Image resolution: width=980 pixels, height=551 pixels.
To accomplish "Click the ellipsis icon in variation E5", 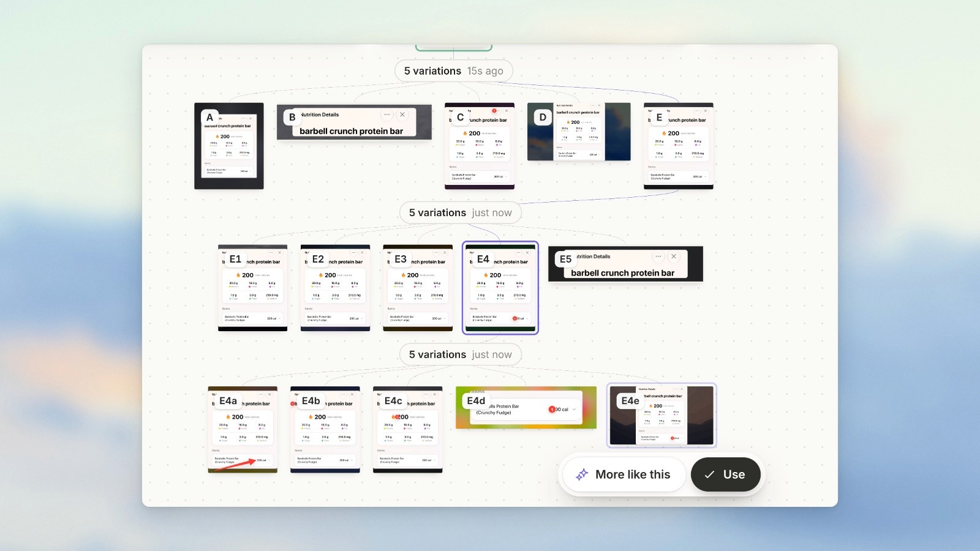I will 658,257.
